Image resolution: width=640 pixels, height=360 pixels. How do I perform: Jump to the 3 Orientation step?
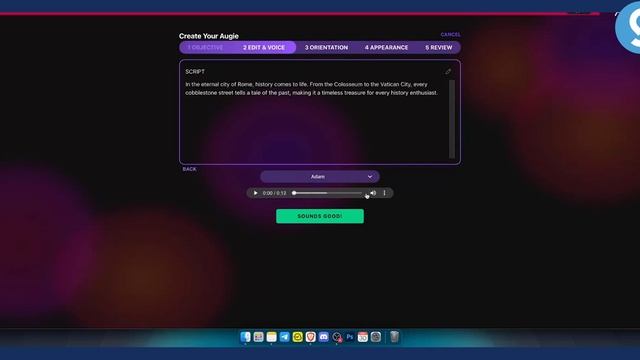coord(326,47)
